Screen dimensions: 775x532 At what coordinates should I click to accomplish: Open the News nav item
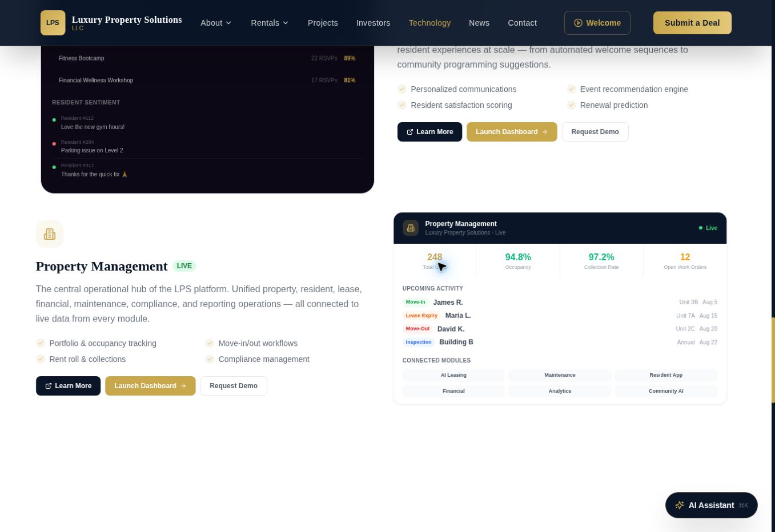[479, 23]
